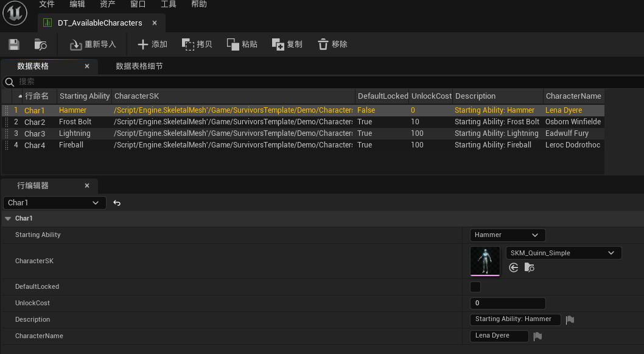
Task: Click the DT_AvailableCharacters tab table icon
Action: click(x=47, y=23)
